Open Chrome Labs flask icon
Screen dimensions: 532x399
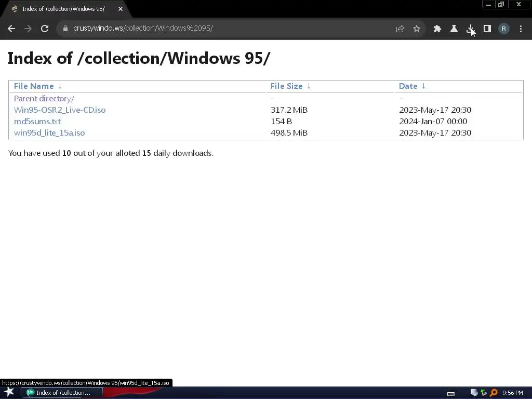point(454,29)
